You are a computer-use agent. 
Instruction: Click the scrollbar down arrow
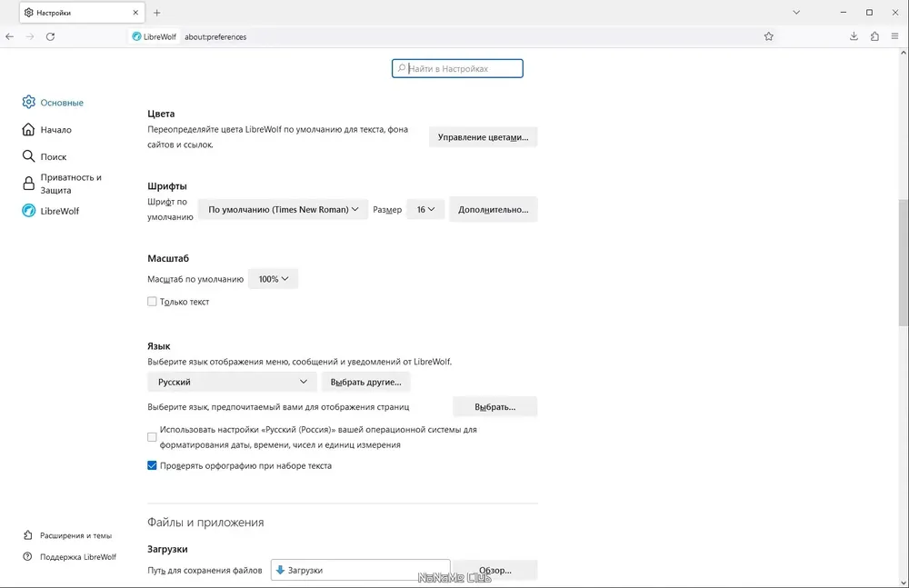pyautogui.click(x=904, y=583)
